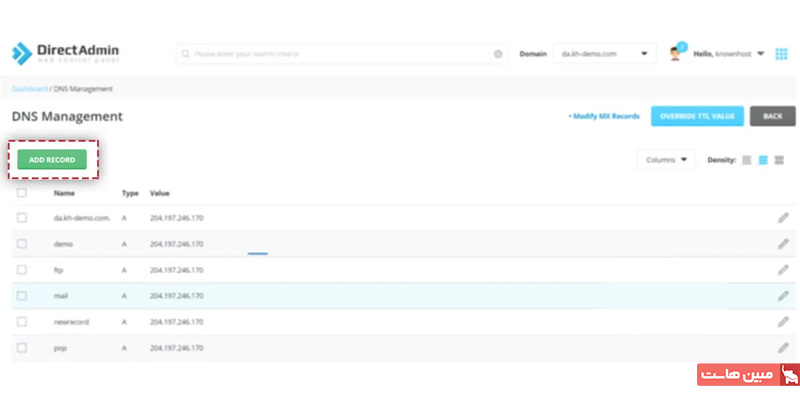Click the user avatar notification icon
Viewport: 800px width, 400px height.
676,53
